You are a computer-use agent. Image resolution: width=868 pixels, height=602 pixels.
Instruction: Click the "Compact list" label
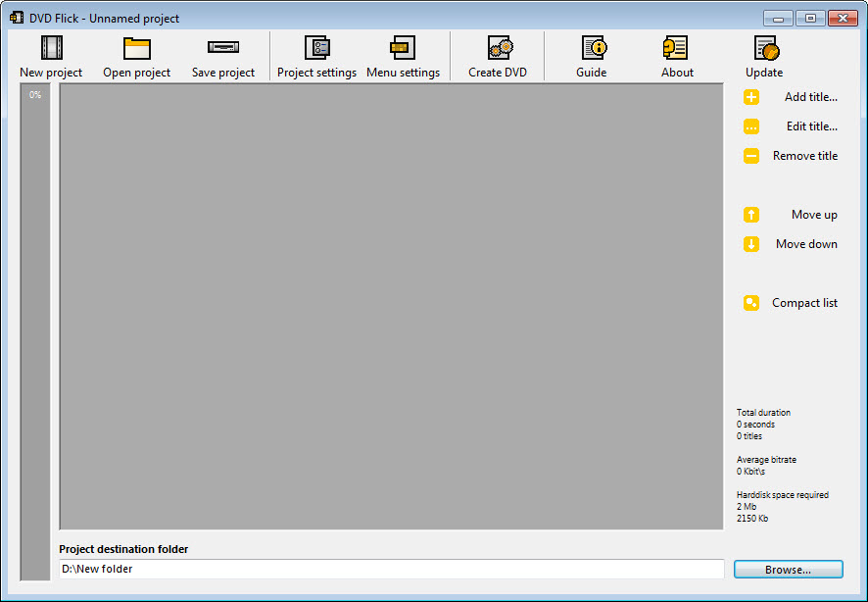804,303
